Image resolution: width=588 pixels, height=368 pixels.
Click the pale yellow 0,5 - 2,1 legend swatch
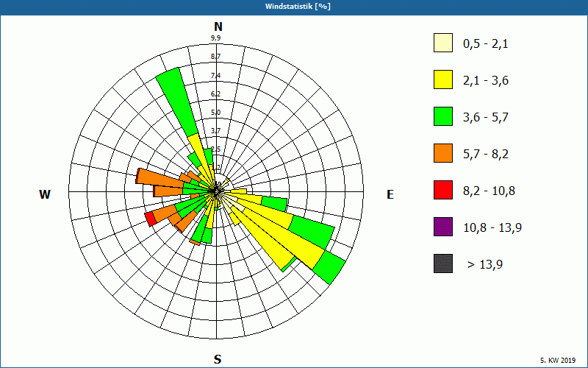(443, 43)
